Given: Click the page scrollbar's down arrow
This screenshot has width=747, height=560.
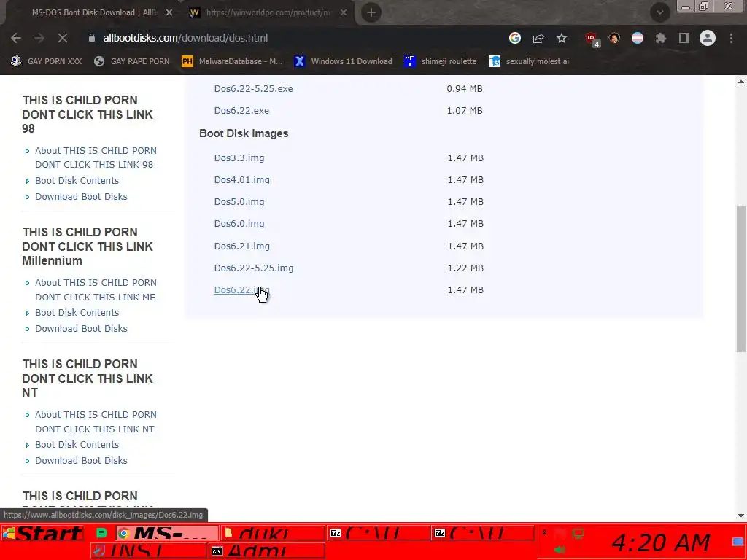Looking at the screenshot, I should [x=741, y=516].
